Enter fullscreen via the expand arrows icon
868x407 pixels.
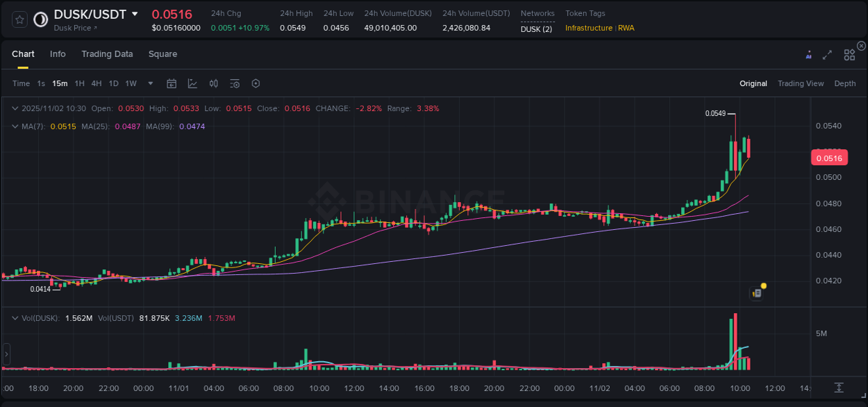point(828,53)
